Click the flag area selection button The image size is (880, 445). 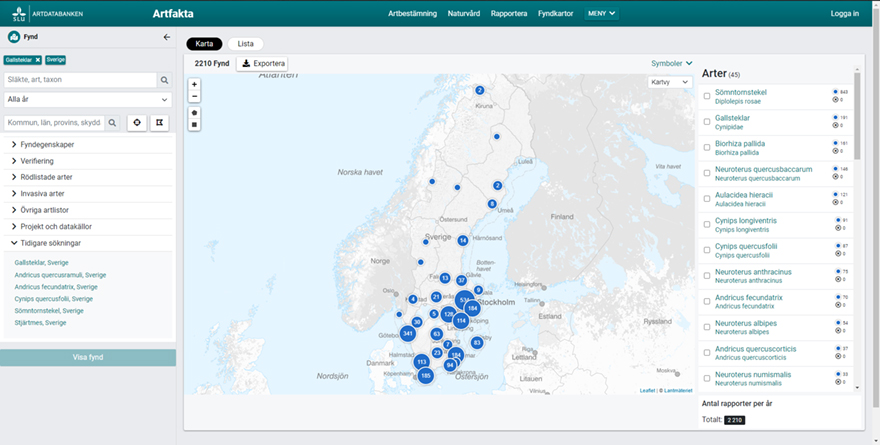159,123
